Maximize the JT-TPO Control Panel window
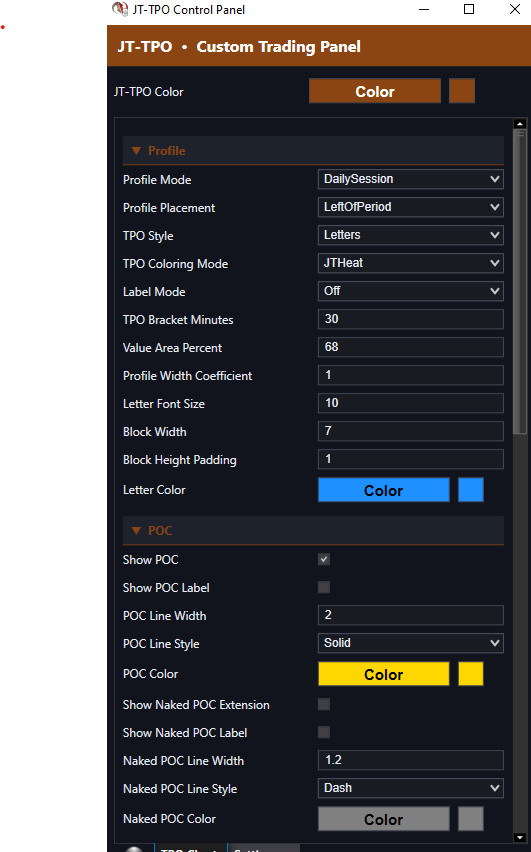 click(x=469, y=9)
